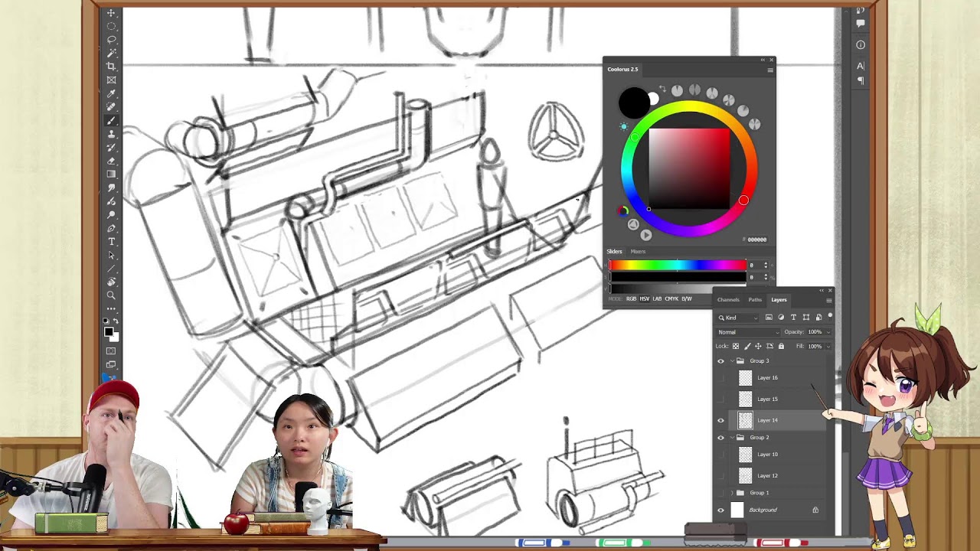Select the Line tool
The image size is (980, 551).
111,269
